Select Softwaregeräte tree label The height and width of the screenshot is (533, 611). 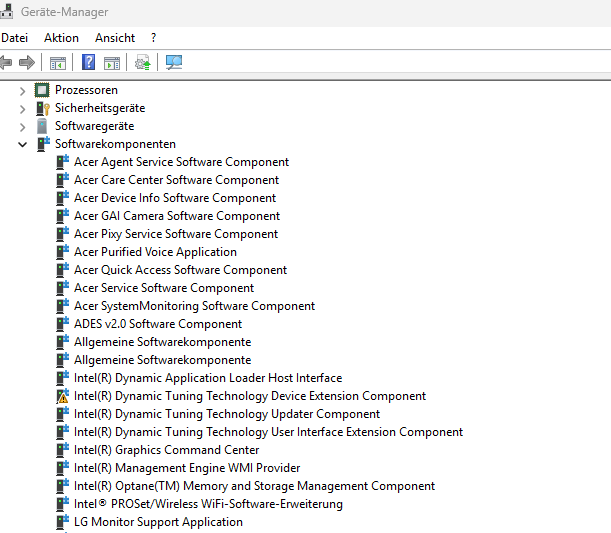coord(94,126)
